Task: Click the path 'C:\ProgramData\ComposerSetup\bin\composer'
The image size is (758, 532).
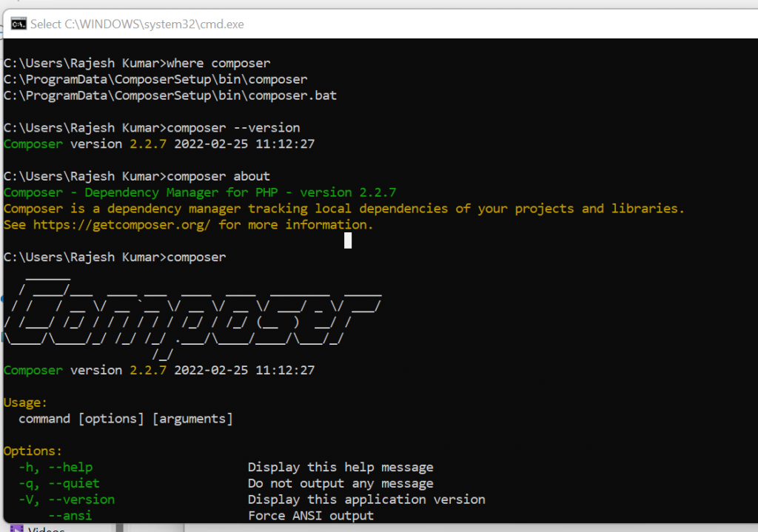Action: pyautogui.click(x=155, y=79)
